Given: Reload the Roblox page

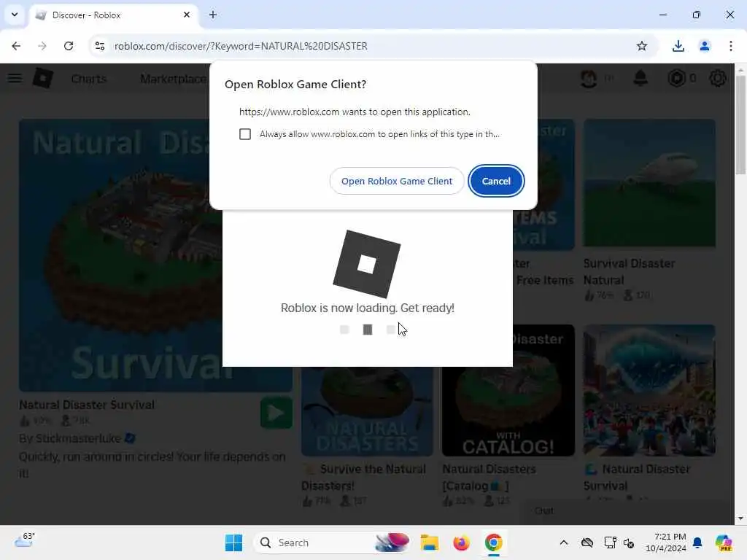Looking at the screenshot, I should tap(69, 46).
